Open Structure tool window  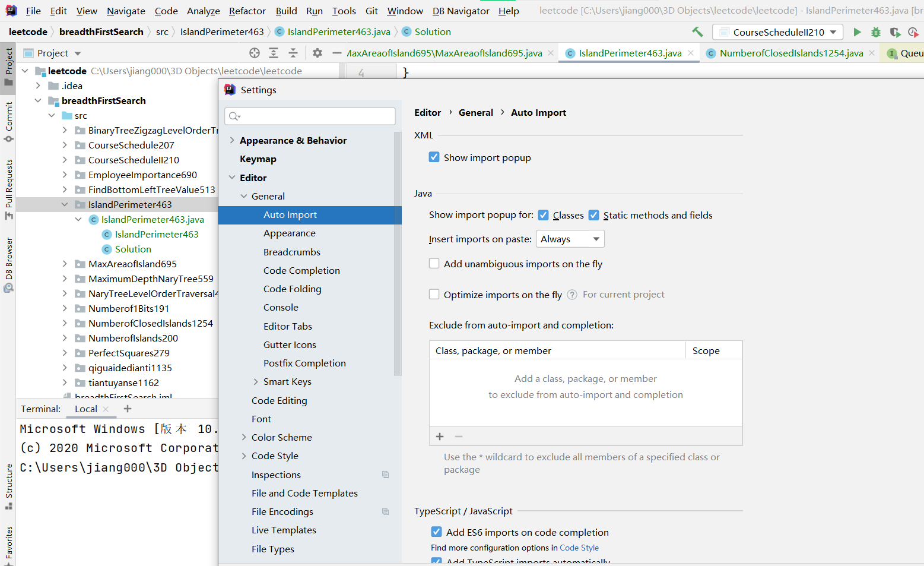pos(8,487)
